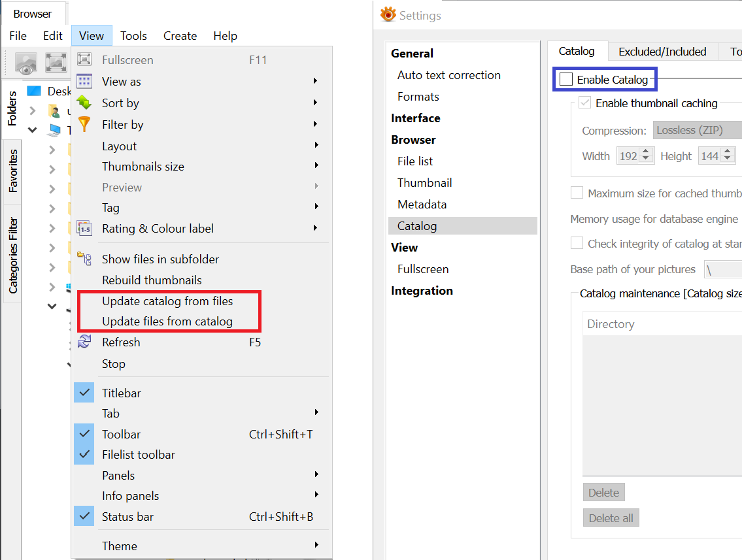The height and width of the screenshot is (560, 742).
Task: Click the Fullscreen menu icon
Action: tap(84, 59)
